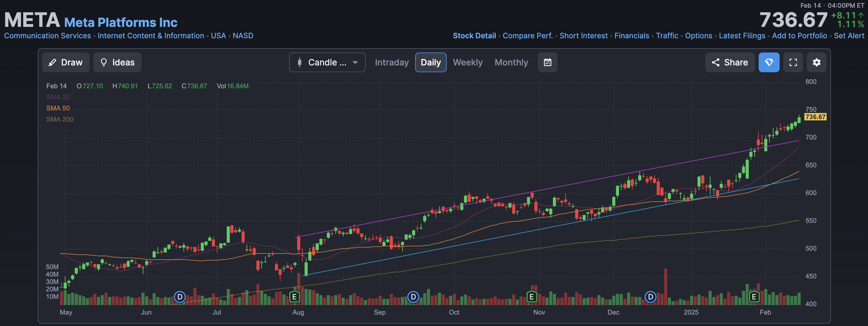Viewport: 868px width, 326px height.
Task: Click the share icon beside Share label
Action: [x=716, y=62]
